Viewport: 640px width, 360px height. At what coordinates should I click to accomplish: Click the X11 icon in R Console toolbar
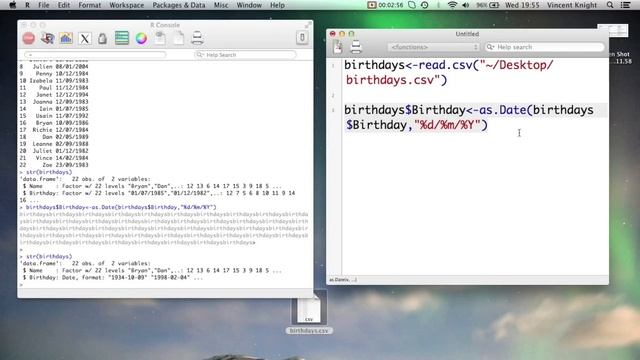coord(84,38)
